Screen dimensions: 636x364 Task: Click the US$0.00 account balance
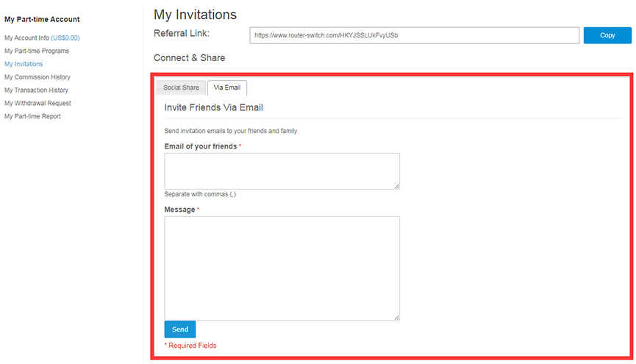65,38
